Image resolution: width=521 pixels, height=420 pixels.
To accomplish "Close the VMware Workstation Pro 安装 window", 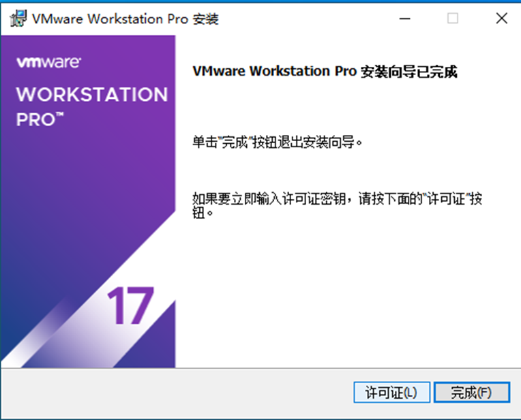I will [x=502, y=18].
